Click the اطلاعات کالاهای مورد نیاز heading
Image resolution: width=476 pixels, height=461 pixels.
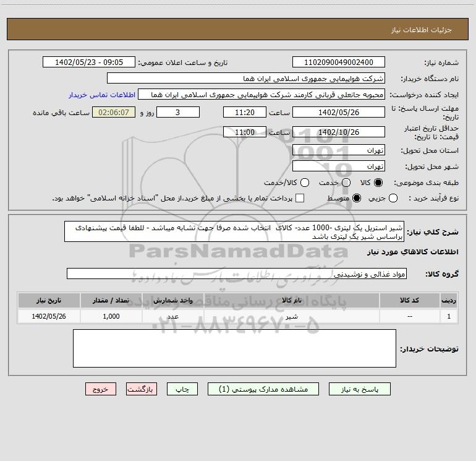[413, 252]
